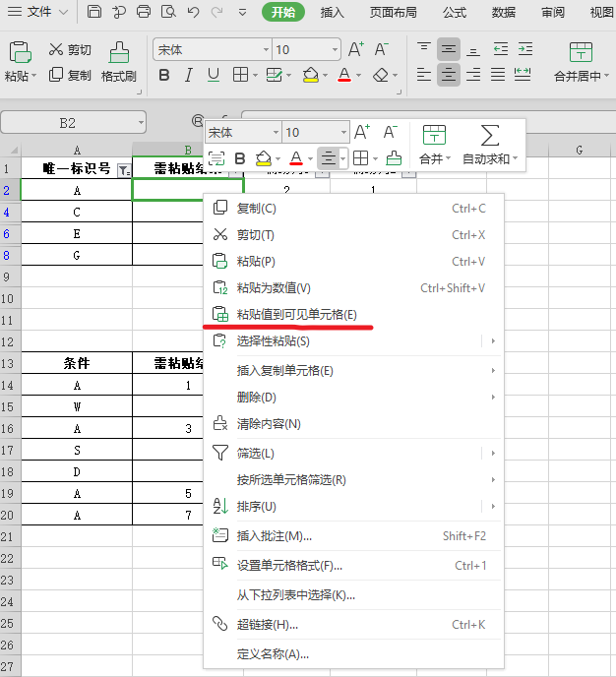The image size is (616, 677).
Task: Switch to the 页面布局 tab
Action: coord(394,12)
